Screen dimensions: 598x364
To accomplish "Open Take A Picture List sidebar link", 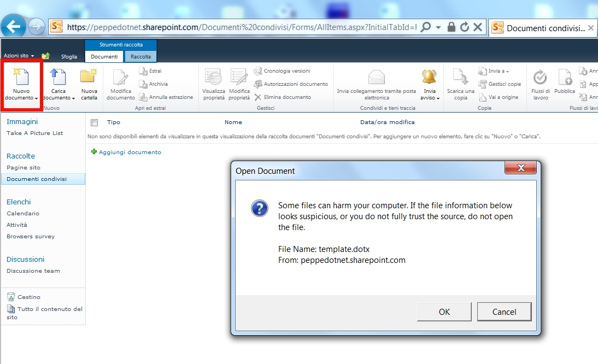I will [x=34, y=133].
